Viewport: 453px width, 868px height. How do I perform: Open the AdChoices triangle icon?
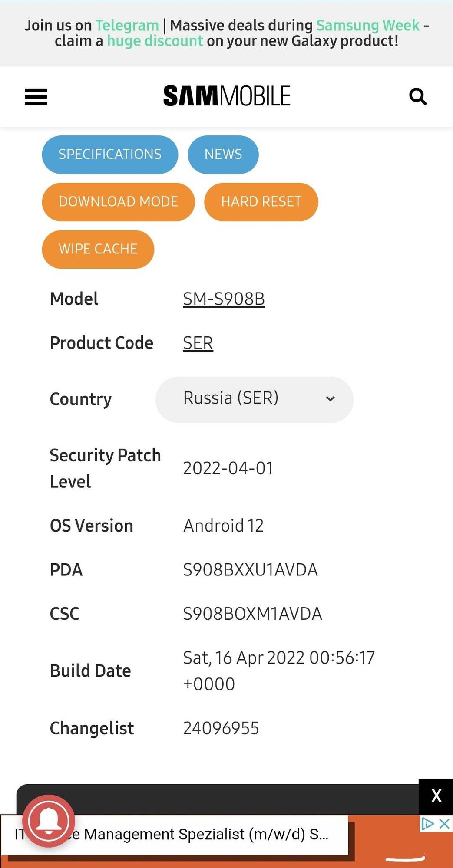428,823
